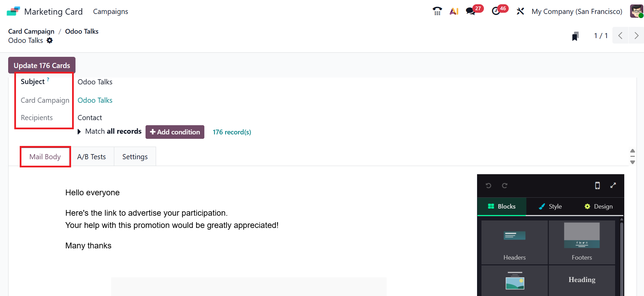Launch the AI assistant icon
Screen dimensions: 644x296
pos(454,11)
